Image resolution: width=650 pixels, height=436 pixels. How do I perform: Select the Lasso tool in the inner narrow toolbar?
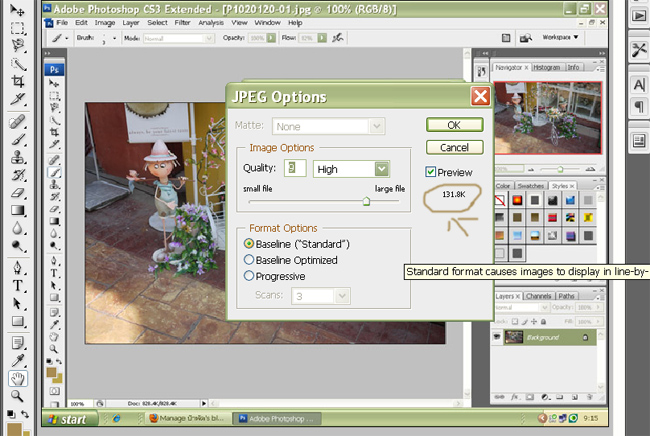coord(54,108)
